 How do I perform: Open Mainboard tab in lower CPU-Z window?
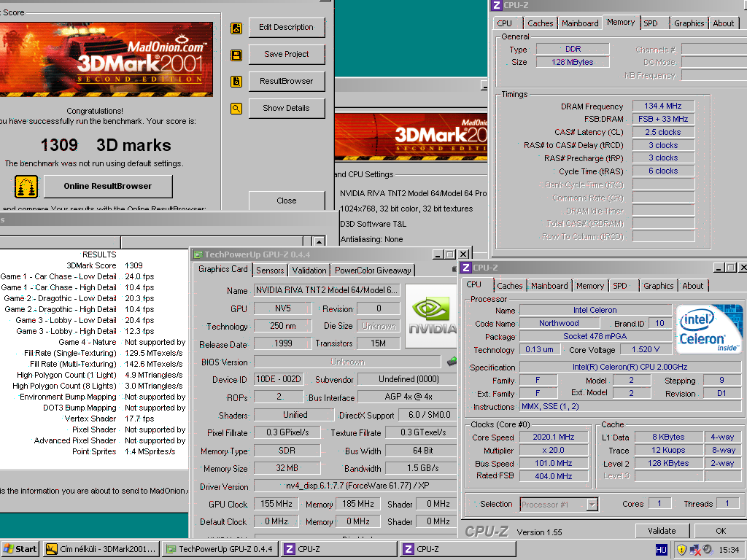549,286
